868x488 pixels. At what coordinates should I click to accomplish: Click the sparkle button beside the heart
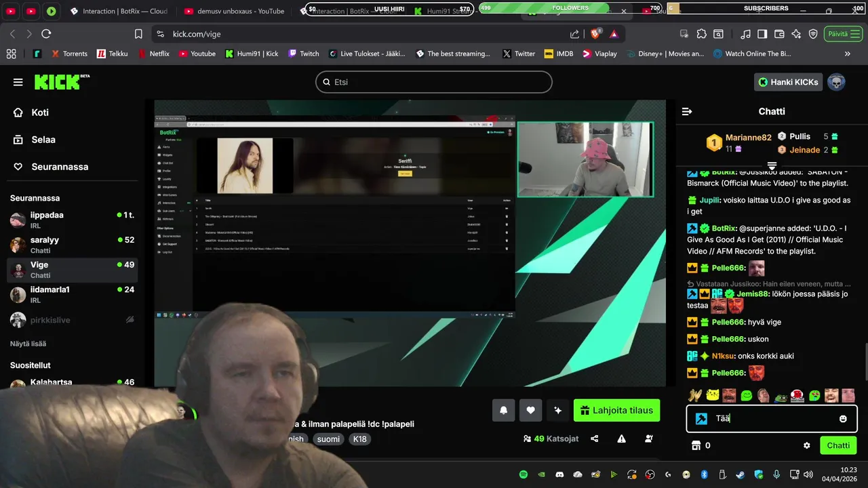[x=557, y=410]
